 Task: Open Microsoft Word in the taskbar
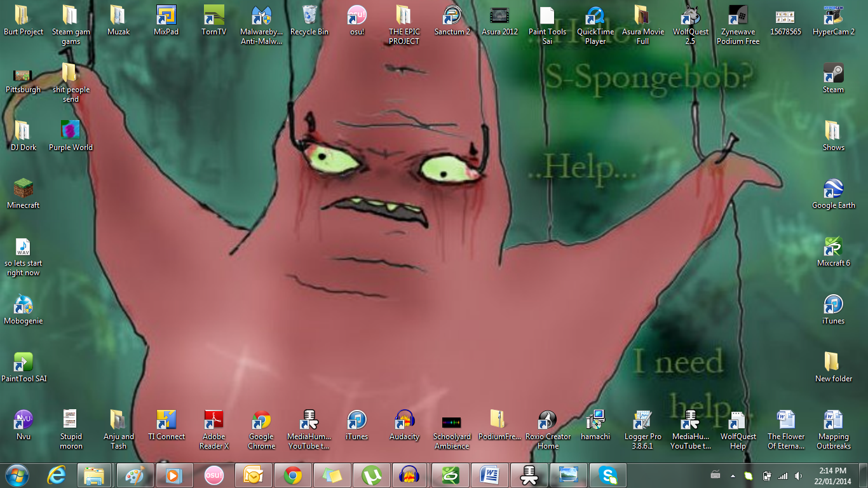coord(489,475)
